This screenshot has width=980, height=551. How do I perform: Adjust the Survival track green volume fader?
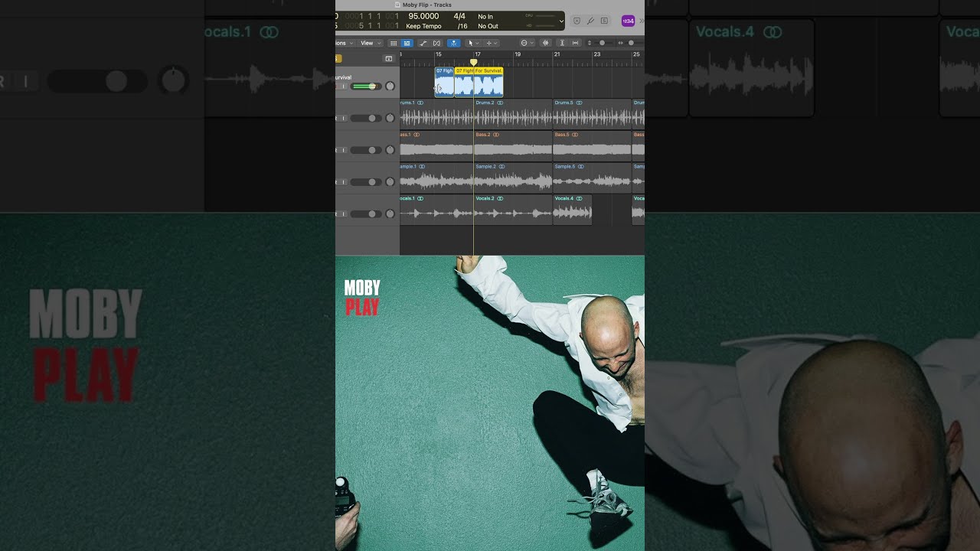point(365,86)
